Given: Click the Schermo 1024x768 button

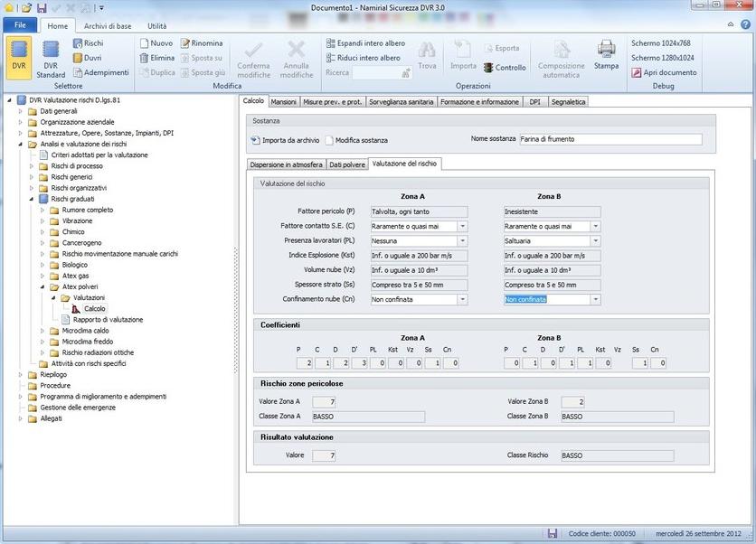Looking at the screenshot, I should pyautogui.click(x=660, y=43).
